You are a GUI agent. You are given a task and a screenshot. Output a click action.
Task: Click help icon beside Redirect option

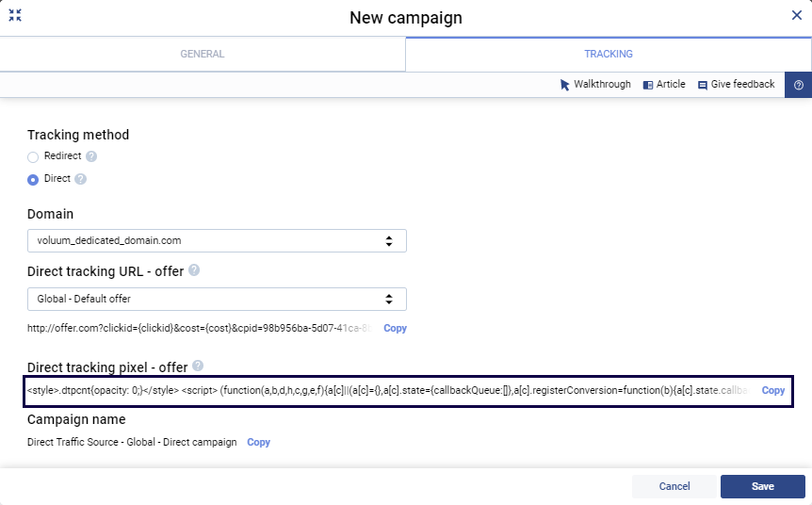(x=91, y=156)
